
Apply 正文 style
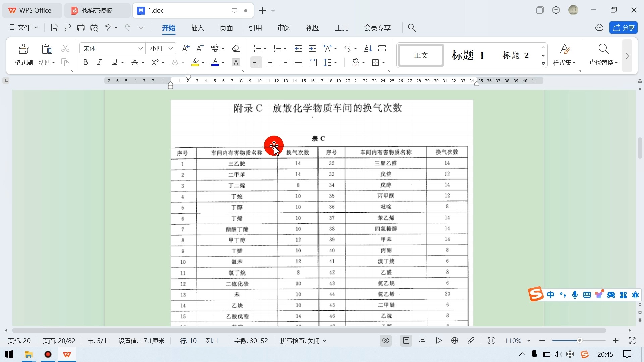(x=421, y=55)
